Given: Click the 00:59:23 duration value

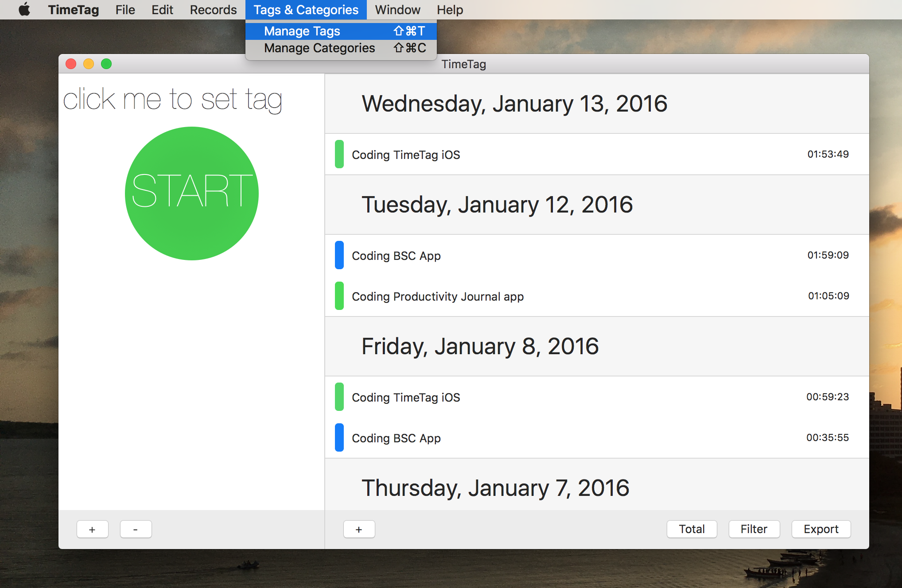Looking at the screenshot, I should click(x=828, y=397).
